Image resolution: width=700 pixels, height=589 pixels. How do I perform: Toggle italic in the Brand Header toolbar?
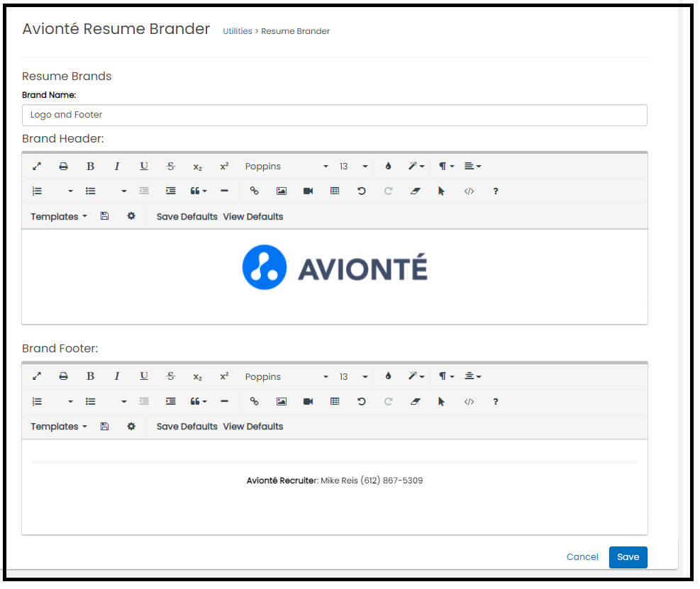coord(117,167)
